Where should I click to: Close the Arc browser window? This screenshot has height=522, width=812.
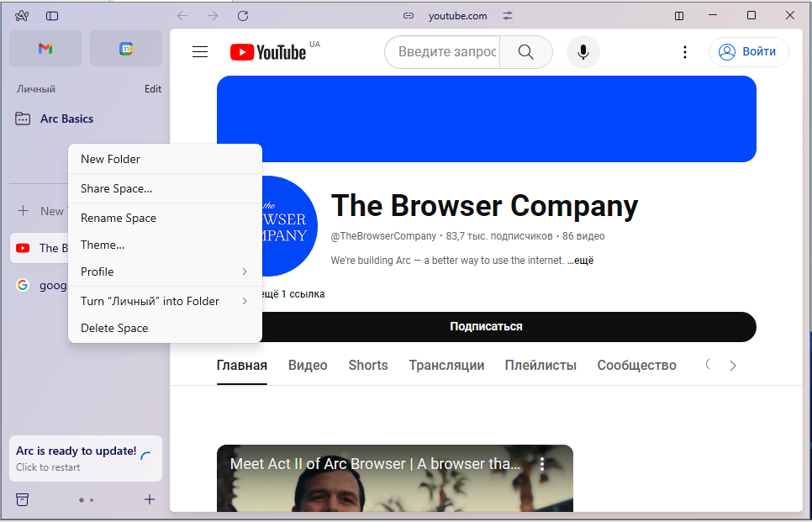coord(790,15)
